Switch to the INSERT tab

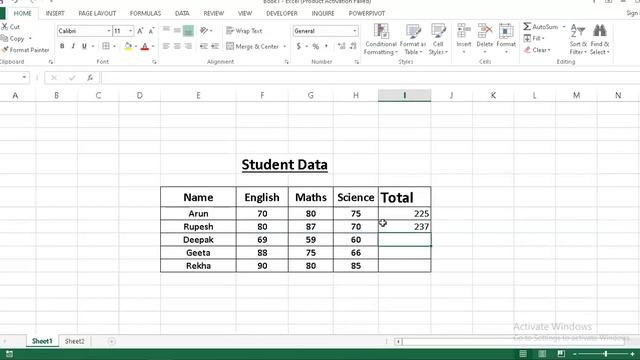(55, 13)
